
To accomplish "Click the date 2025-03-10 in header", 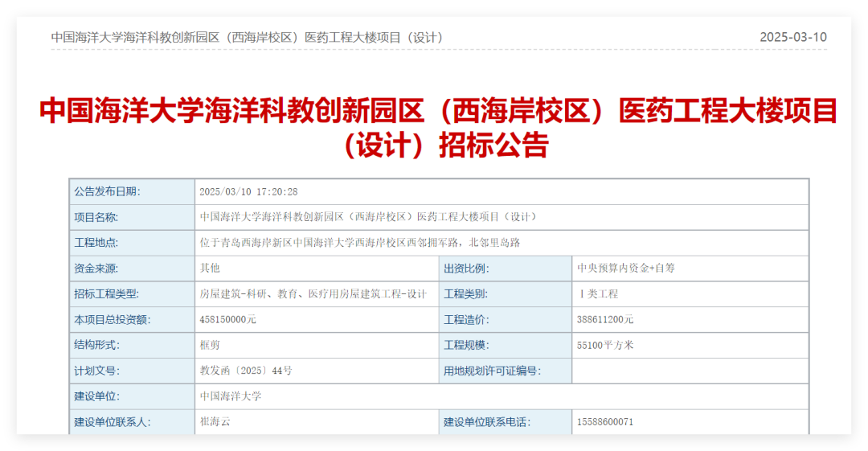I will click(x=792, y=37).
